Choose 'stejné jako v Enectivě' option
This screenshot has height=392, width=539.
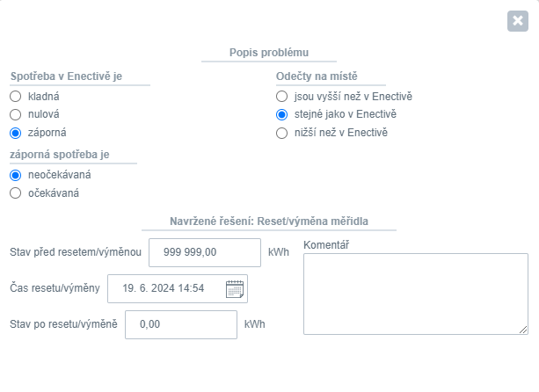tap(281, 114)
